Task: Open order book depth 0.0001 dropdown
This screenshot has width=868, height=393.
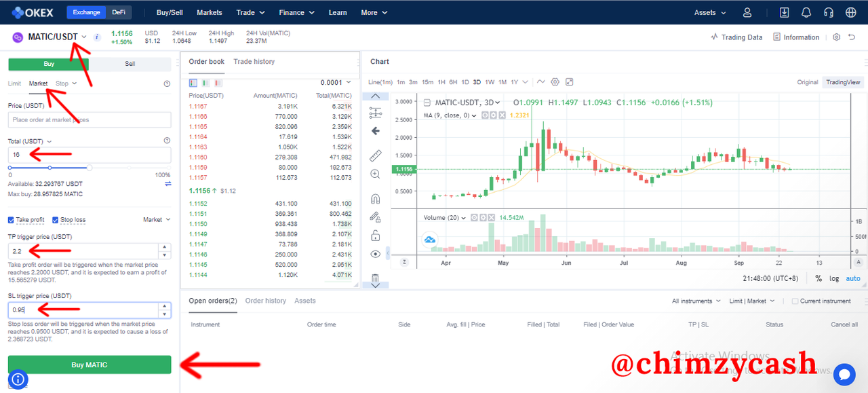Action: (x=336, y=83)
